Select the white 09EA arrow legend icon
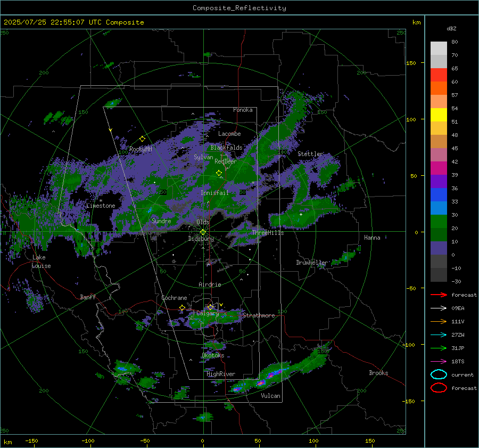The height and width of the screenshot is (448, 479). [x=439, y=308]
